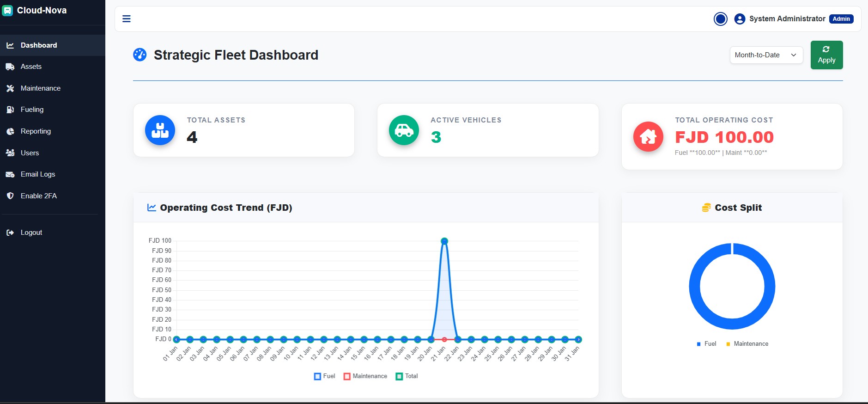Click the Email Logs envelope icon
Viewport: 868px width, 404px height.
[x=10, y=174]
